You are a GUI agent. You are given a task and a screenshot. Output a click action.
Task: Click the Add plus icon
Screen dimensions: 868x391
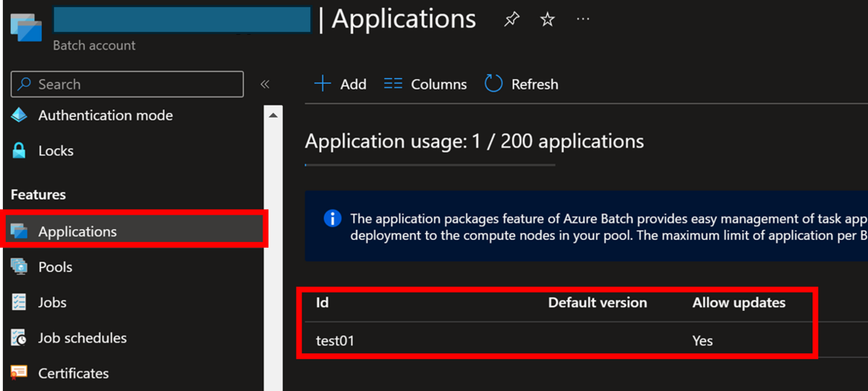click(x=323, y=84)
